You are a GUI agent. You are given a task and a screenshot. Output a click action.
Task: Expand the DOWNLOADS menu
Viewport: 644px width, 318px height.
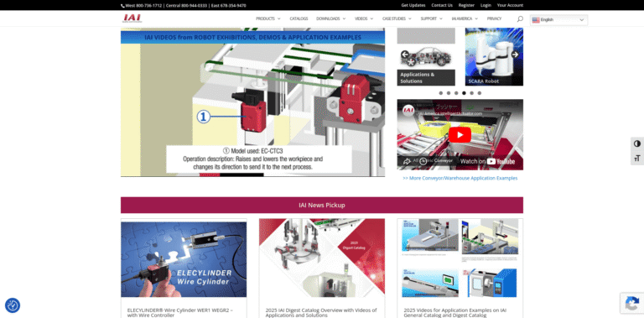click(330, 19)
